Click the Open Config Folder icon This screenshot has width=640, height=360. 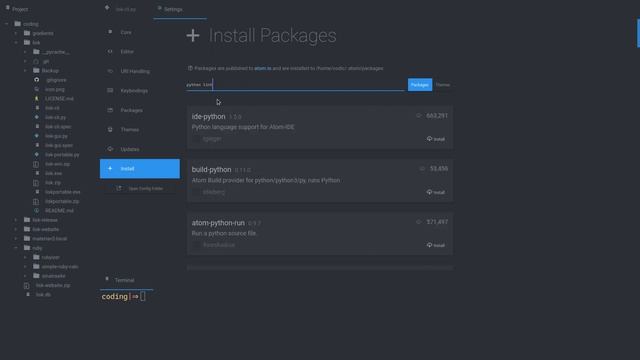(119, 188)
